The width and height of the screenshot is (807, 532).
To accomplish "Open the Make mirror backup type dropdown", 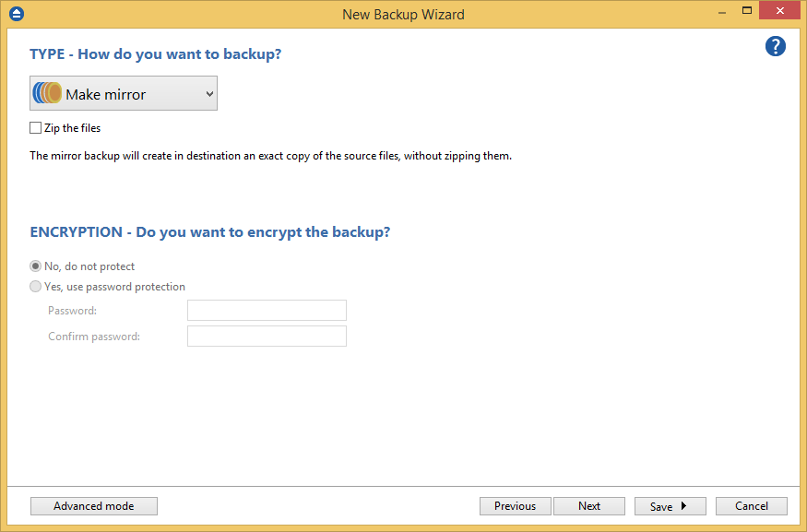I will coord(123,92).
